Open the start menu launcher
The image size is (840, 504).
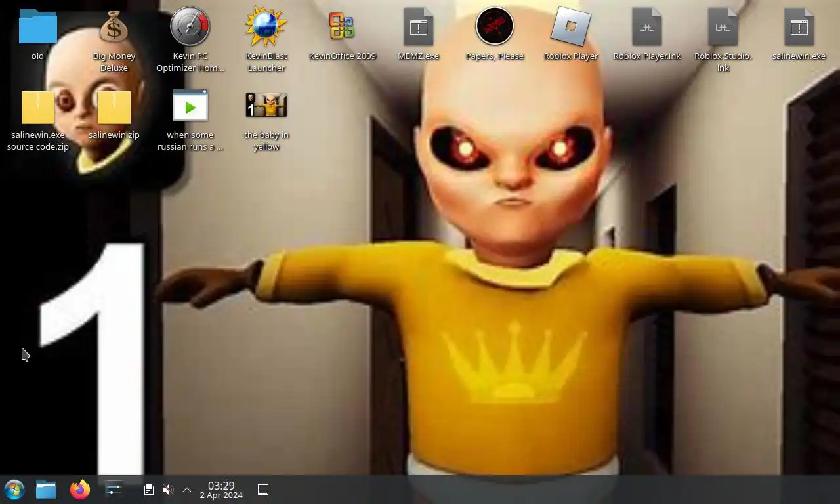(14, 490)
